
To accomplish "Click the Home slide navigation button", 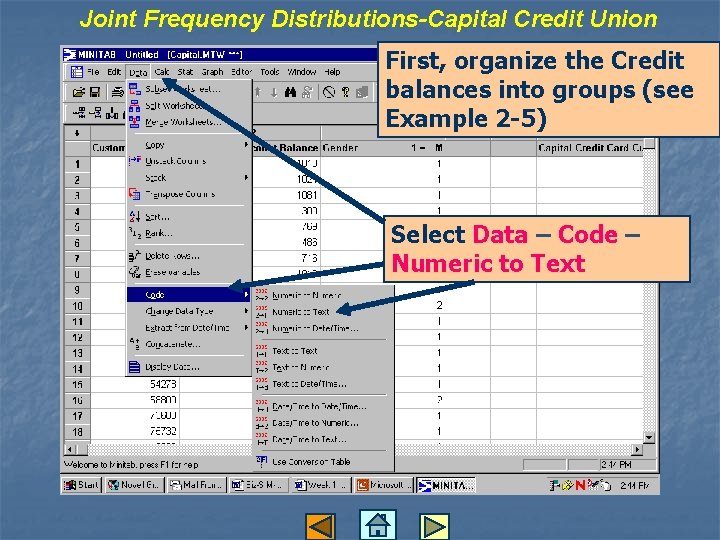I will click(377, 524).
